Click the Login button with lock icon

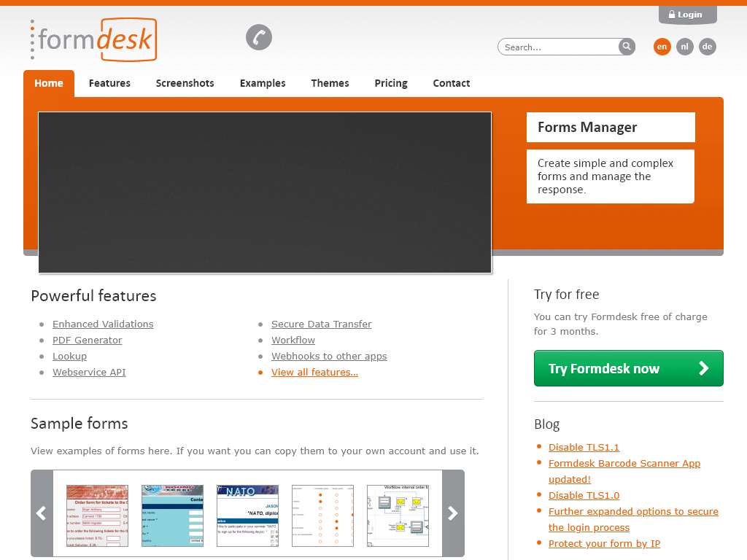[x=686, y=14]
